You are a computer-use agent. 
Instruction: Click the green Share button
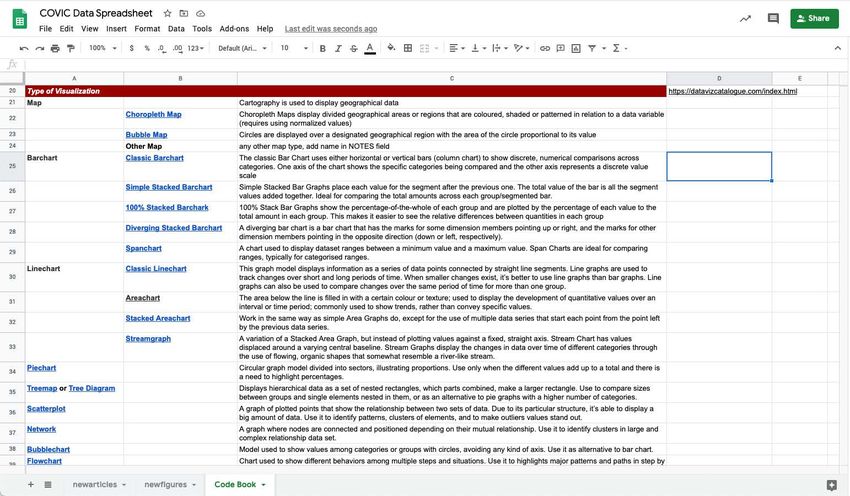(814, 18)
